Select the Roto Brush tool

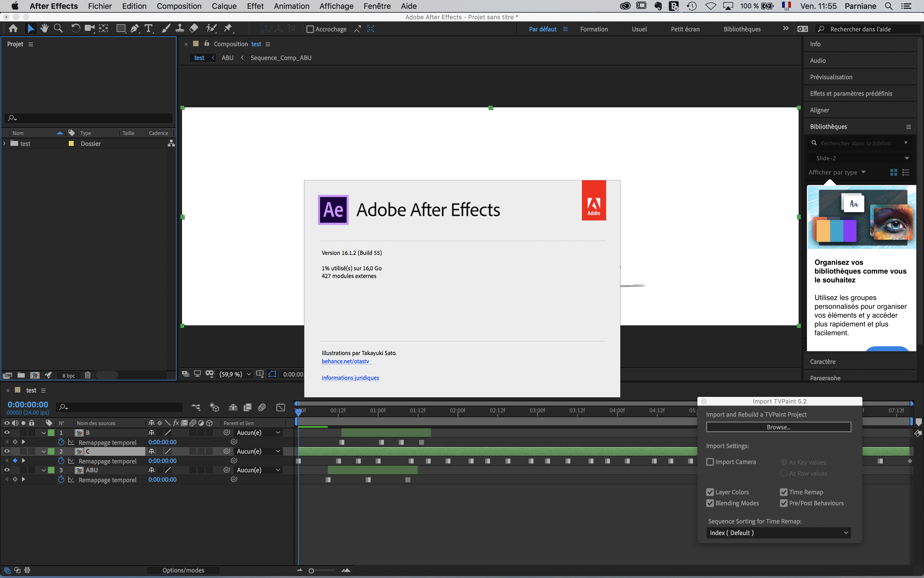pos(211,29)
